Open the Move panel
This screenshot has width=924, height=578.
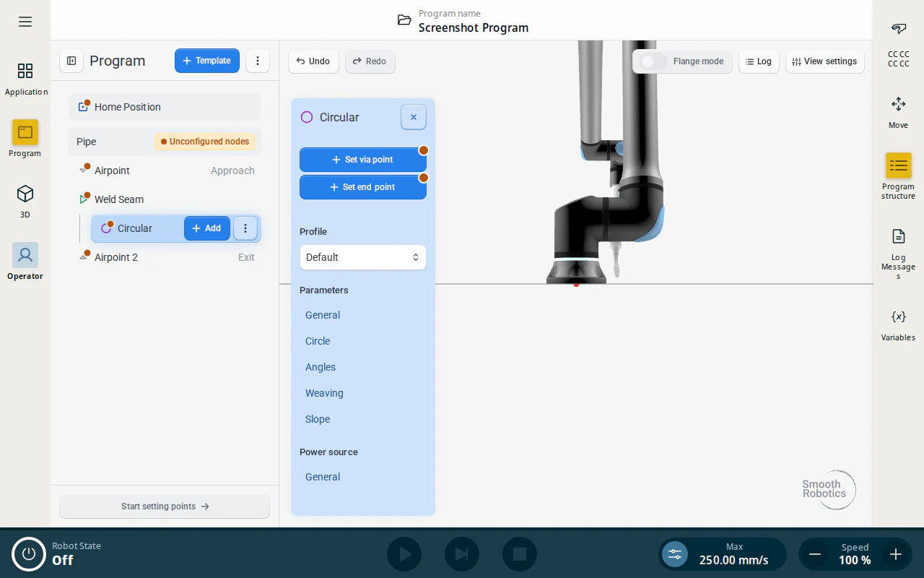click(899, 112)
